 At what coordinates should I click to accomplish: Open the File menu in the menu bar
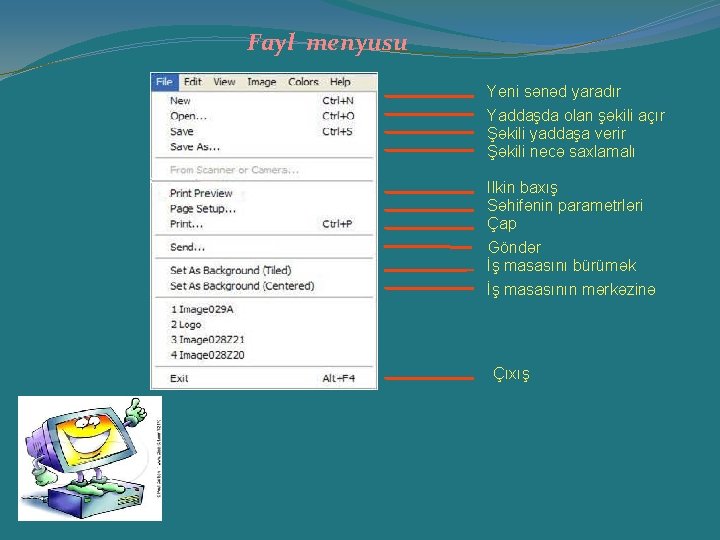[x=164, y=82]
